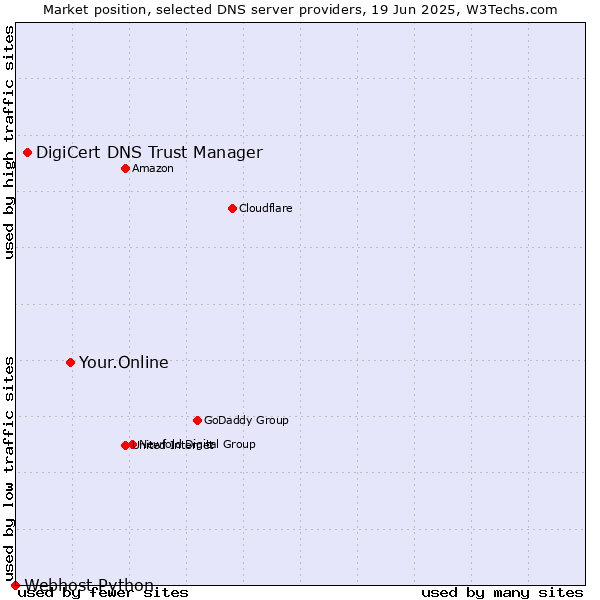Viewport: 600px width, 600px height.
Task: Click the chart title mentioning W3Techs.com
Action: 300,10
